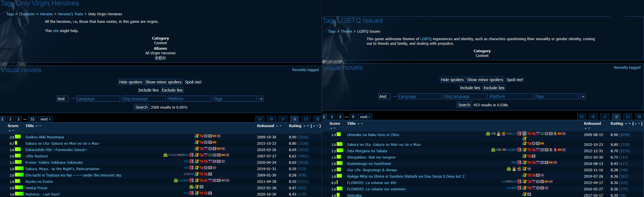Click Android icon on Umineko no Naku Koro ni Chiru row

tap(488, 133)
